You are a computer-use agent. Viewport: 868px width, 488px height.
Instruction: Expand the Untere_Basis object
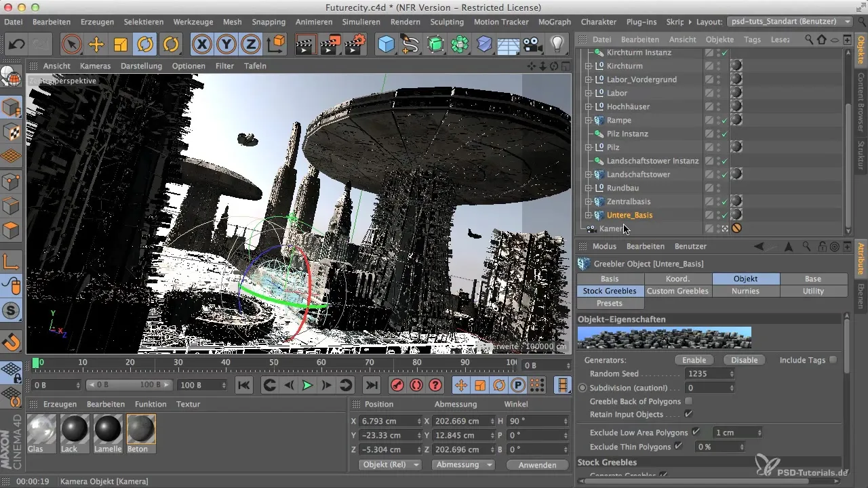[589, 215]
